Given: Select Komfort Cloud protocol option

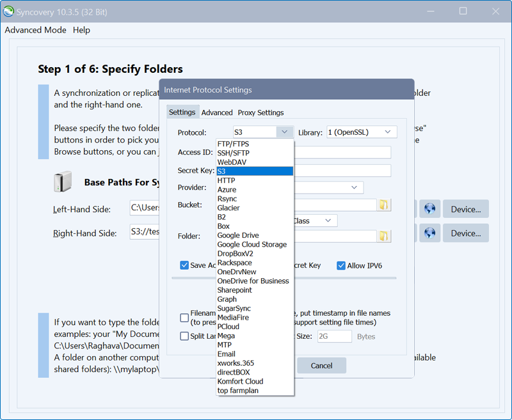Looking at the screenshot, I should tap(255, 381).
